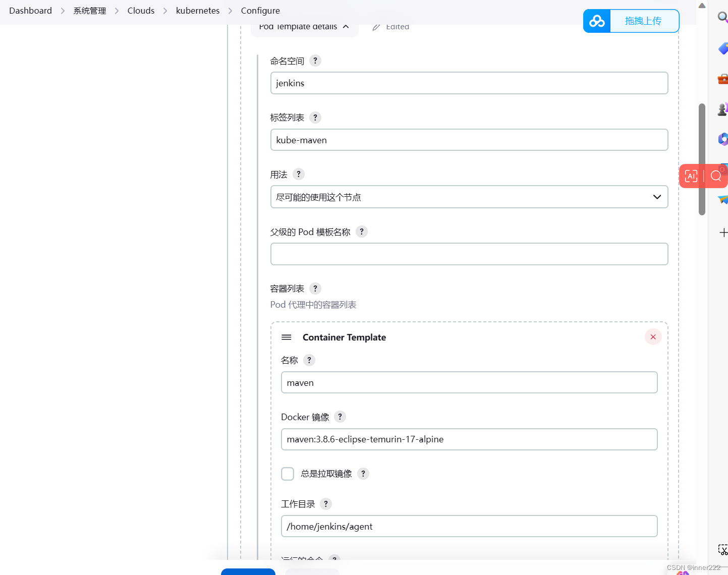Click the Configure breadcrumb
The image size is (728, 575).
(x=260, y=11)
